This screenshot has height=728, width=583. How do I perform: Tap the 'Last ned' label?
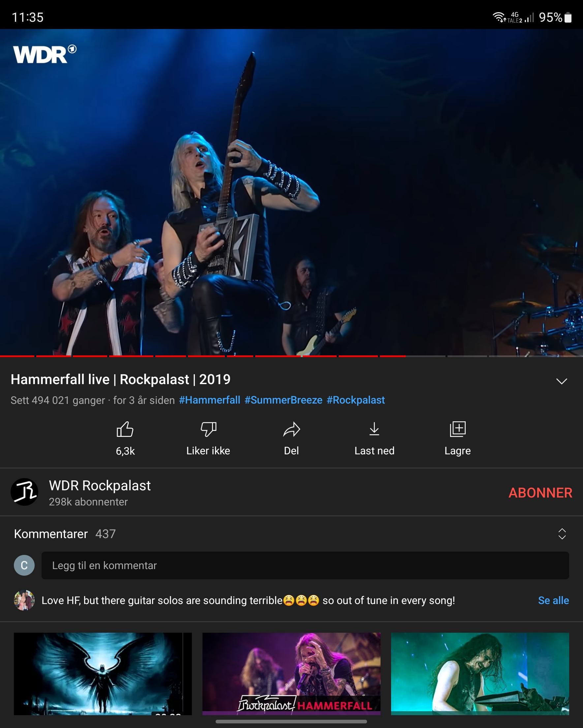(x=374, y=451)
